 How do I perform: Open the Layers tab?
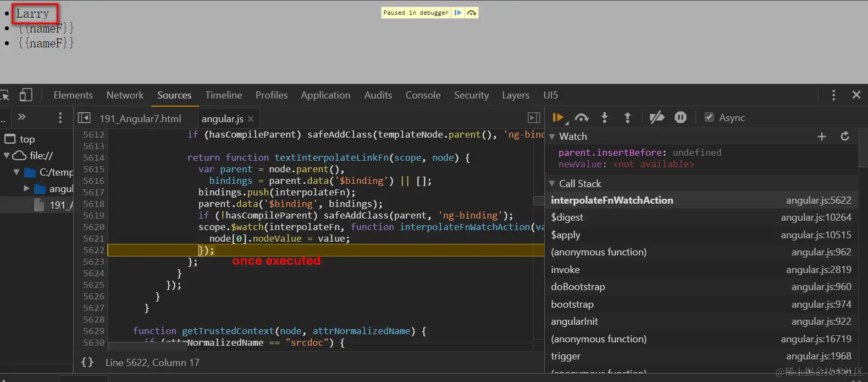click(516, 95)
